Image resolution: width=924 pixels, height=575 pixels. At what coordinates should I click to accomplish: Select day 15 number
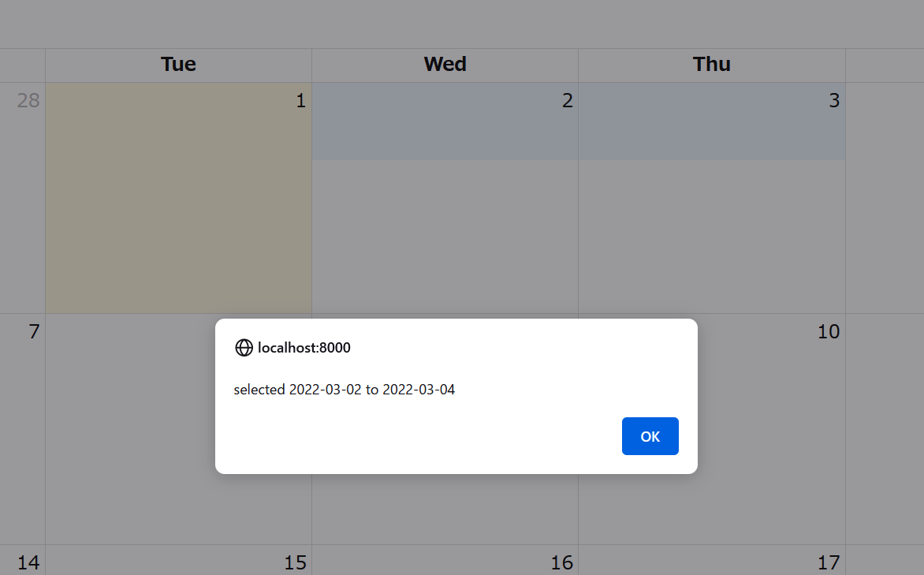(x=295, y=563)
